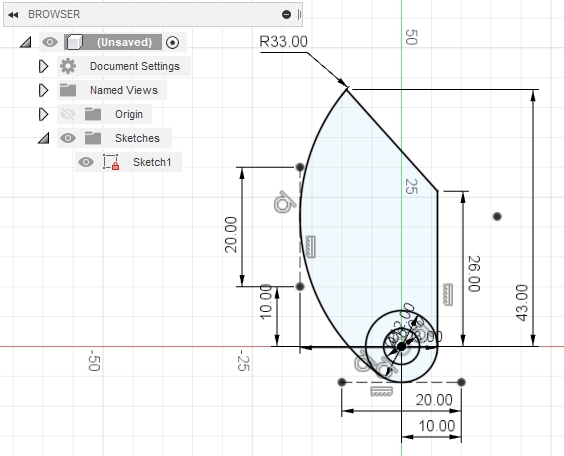Click the BROWSER panel title

tap(54, 14)
